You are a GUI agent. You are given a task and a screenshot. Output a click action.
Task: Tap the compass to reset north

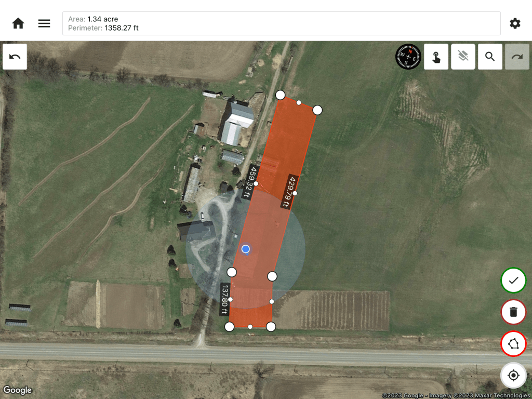[408, 57]
